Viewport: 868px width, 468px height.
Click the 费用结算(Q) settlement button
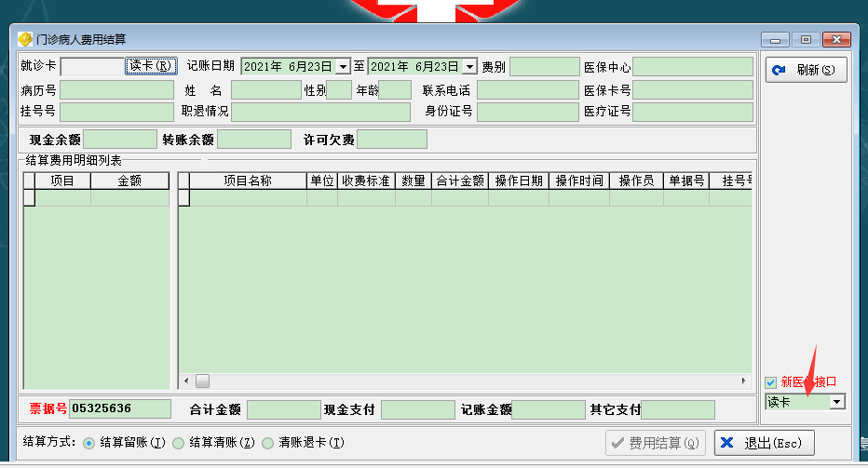(656, 443)
